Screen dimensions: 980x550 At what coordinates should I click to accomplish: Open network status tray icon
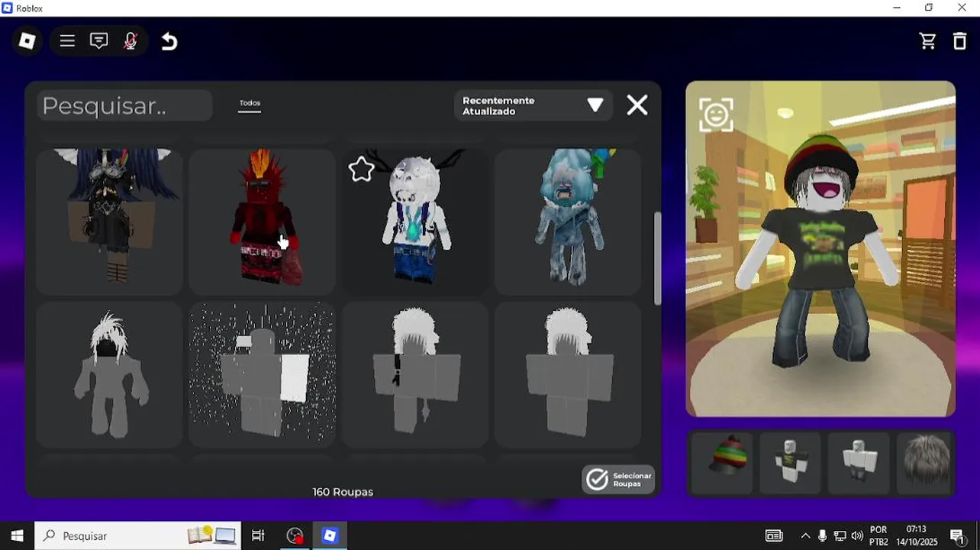(x=840, y=536)
